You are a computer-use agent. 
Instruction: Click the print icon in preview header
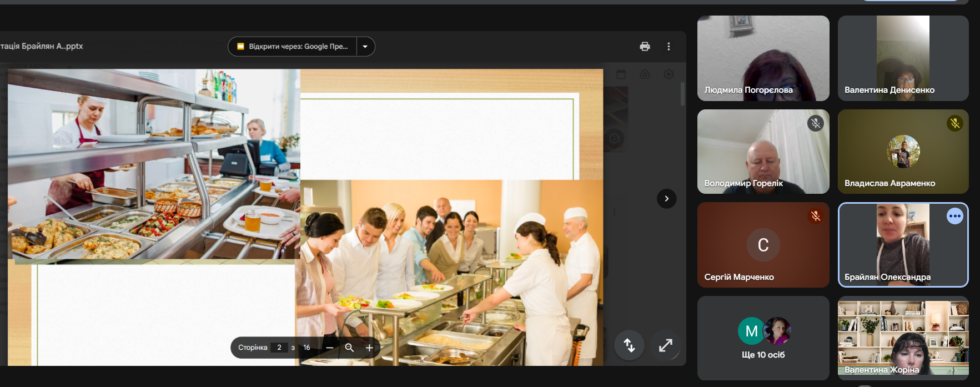click(645, 47)
